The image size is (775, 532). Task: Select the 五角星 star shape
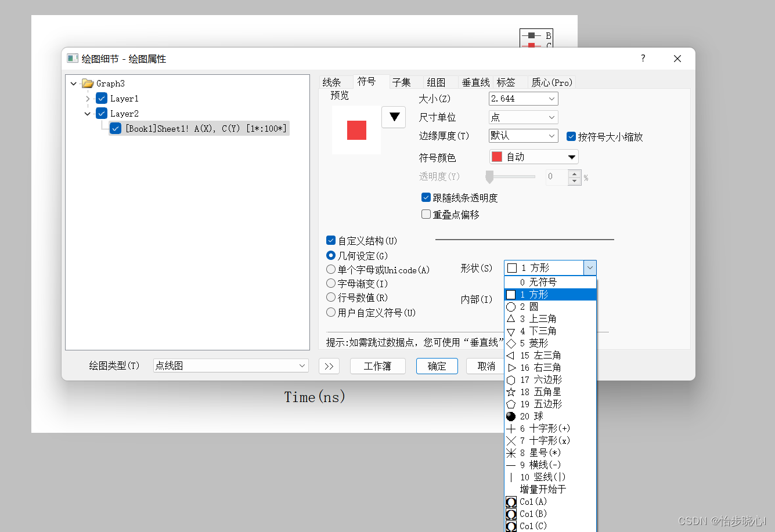point(550,392)
